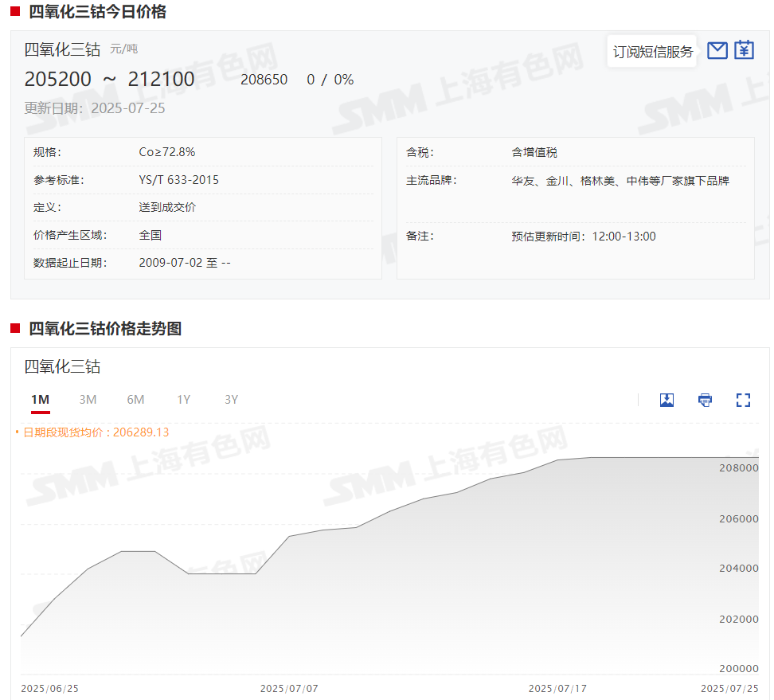This screenshot has width=774, height=700.
Task: Print the 四氧化三钴 price chart
Action: [x=705, y=400]
